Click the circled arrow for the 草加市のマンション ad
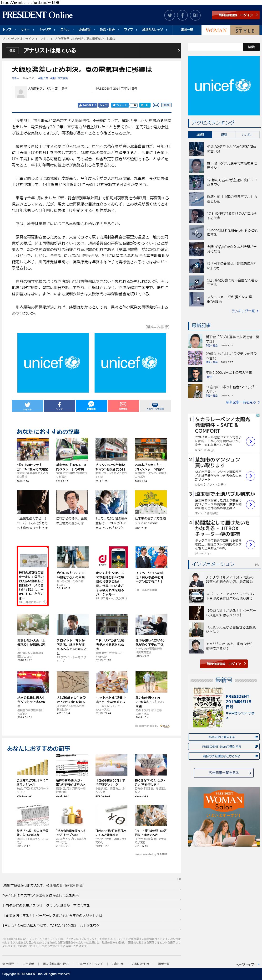Image resolution: width=262 pixels, height=980 pixels. (x=250, y=476)
